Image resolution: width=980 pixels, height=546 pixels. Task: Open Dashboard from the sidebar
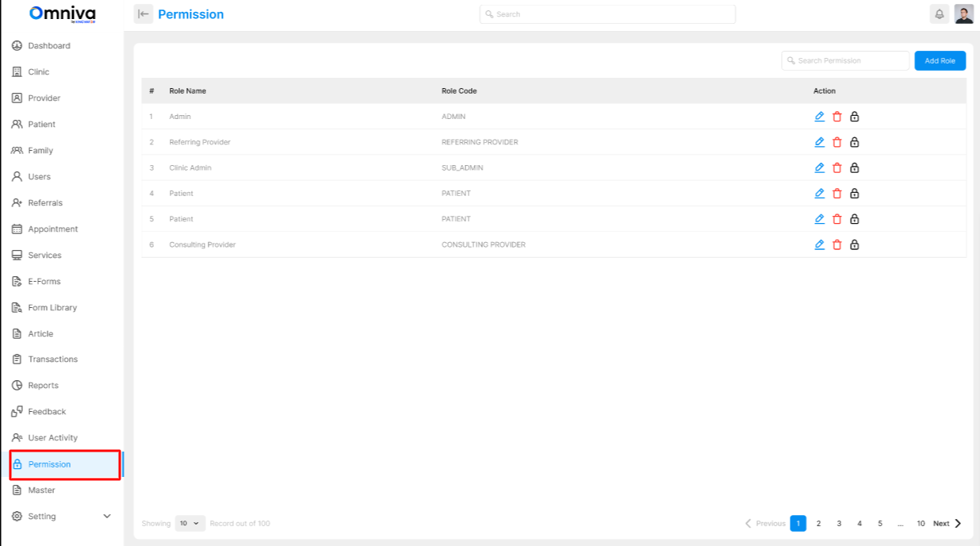tap(49, 46)
